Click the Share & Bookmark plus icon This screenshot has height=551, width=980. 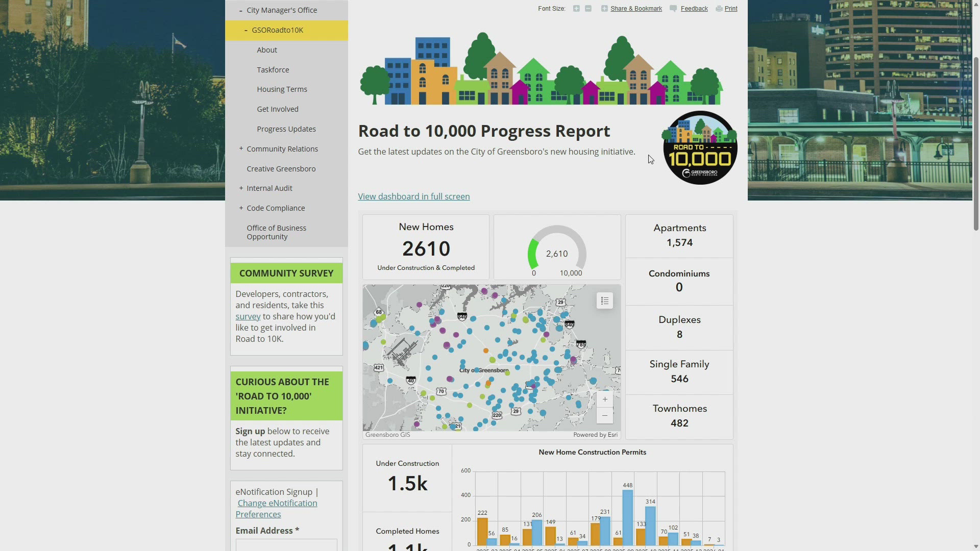pos(604,9)
